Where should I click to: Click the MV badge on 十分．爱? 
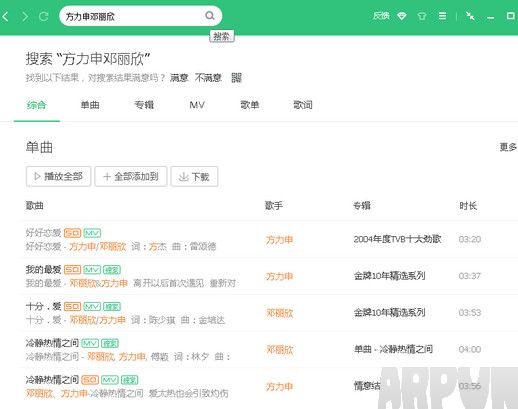92,306
